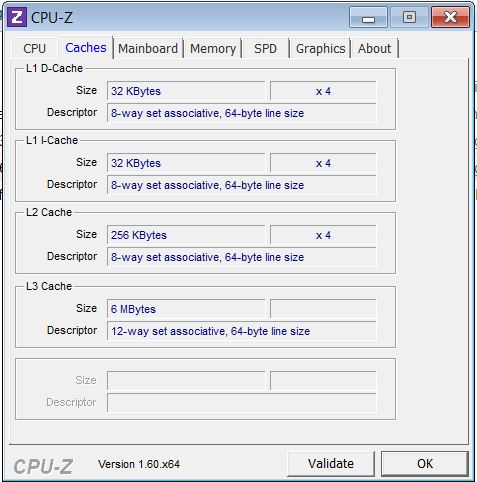477x482 pixels.
Task: Open the Mainboard tab
Action: 148,49
